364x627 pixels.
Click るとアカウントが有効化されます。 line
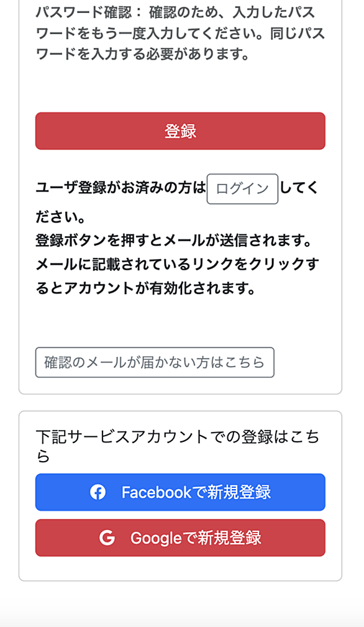[x=146, y=288]
